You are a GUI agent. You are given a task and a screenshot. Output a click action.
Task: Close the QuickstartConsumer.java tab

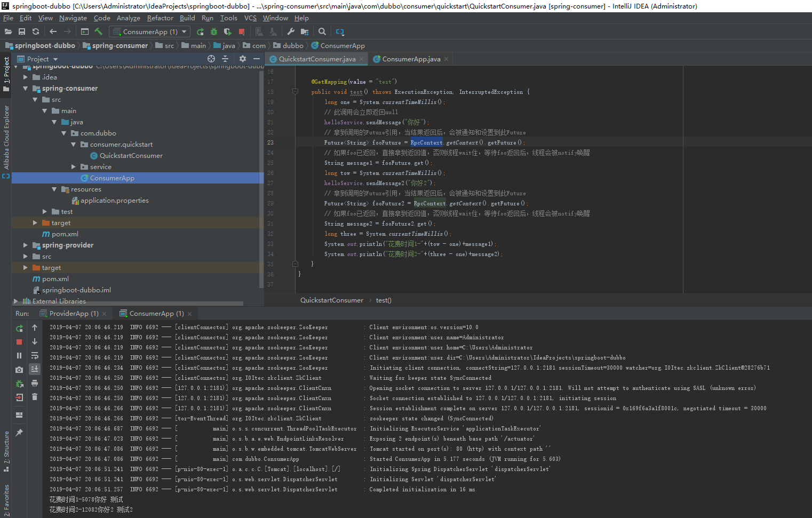(362, 59)
